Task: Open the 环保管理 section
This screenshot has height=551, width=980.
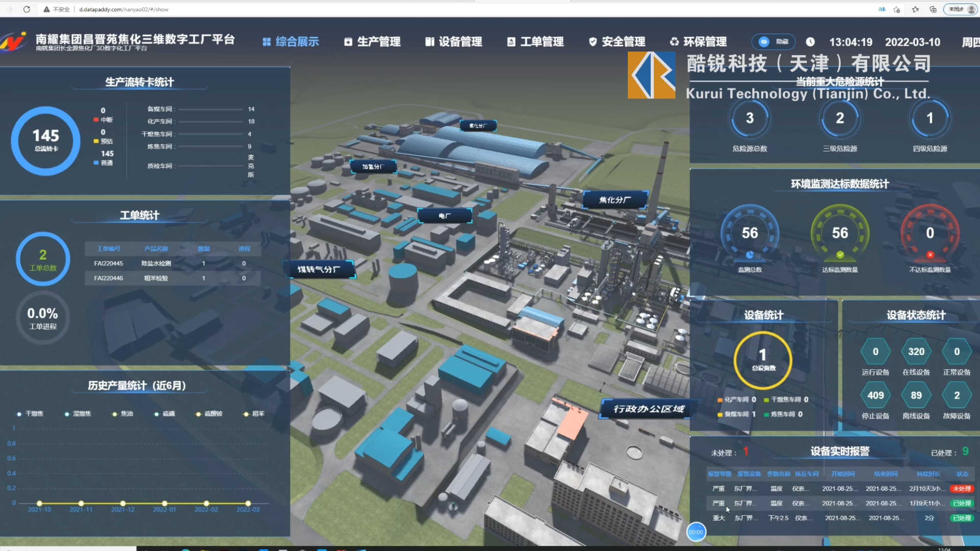Action: (x=698, y=42)
